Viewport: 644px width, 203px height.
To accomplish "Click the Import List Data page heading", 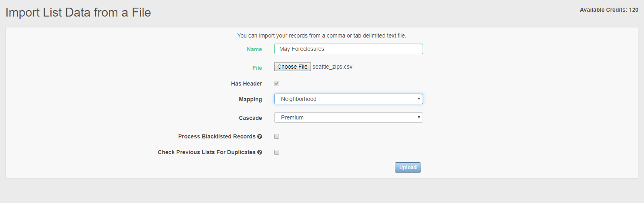I will pyautogui.click(x=78, y=13).
